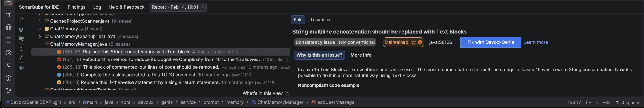Click blue info icon of TODO comment issue
Viewport: 644px width, 108px height.
59,75
